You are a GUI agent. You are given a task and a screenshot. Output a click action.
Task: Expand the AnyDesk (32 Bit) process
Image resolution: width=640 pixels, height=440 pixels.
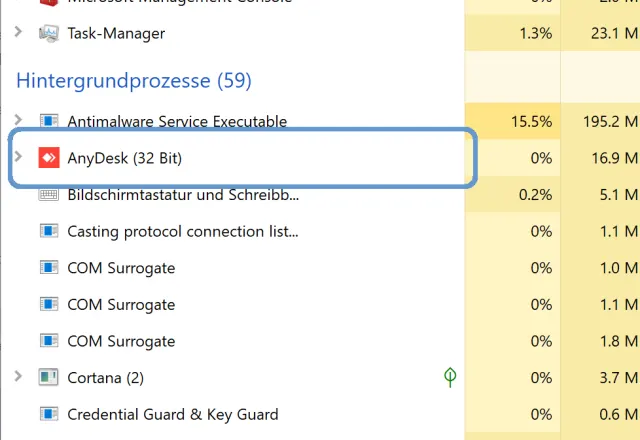coord(19,158)
